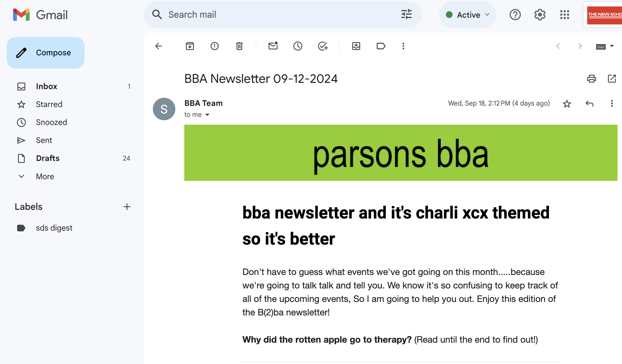
Task: Create new label with plus icon
Action: (127, 207)
